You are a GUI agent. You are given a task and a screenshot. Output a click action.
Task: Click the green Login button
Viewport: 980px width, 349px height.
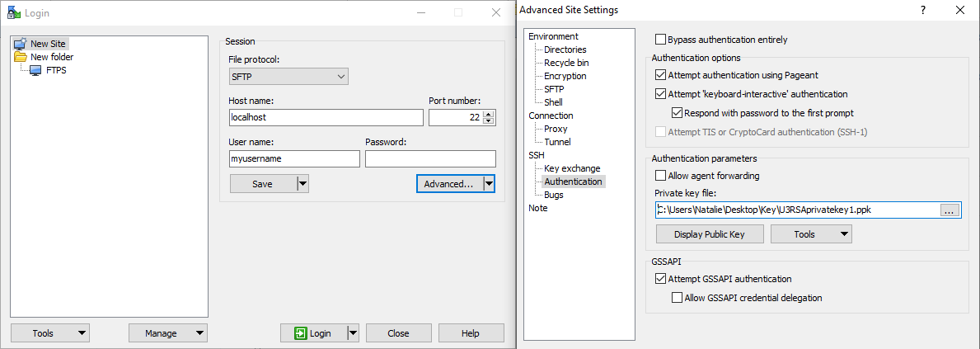tap(312, 333)
